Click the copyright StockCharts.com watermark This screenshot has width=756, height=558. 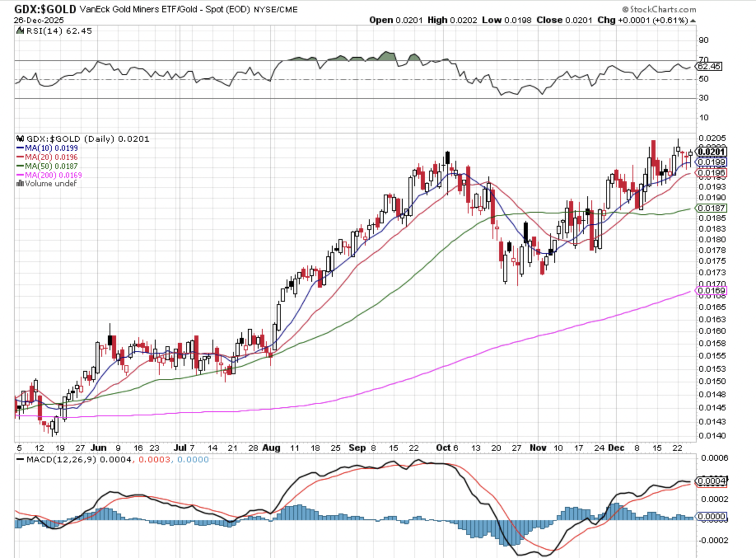click(659, 9)
